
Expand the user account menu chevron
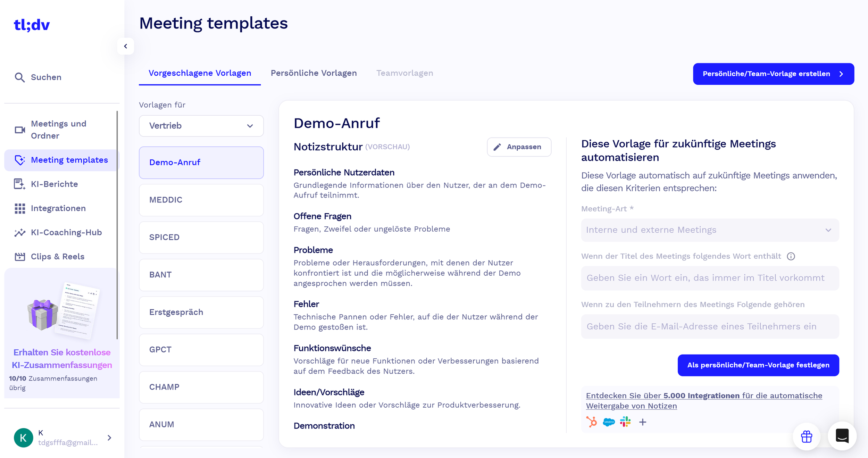[x=109, y=438]
